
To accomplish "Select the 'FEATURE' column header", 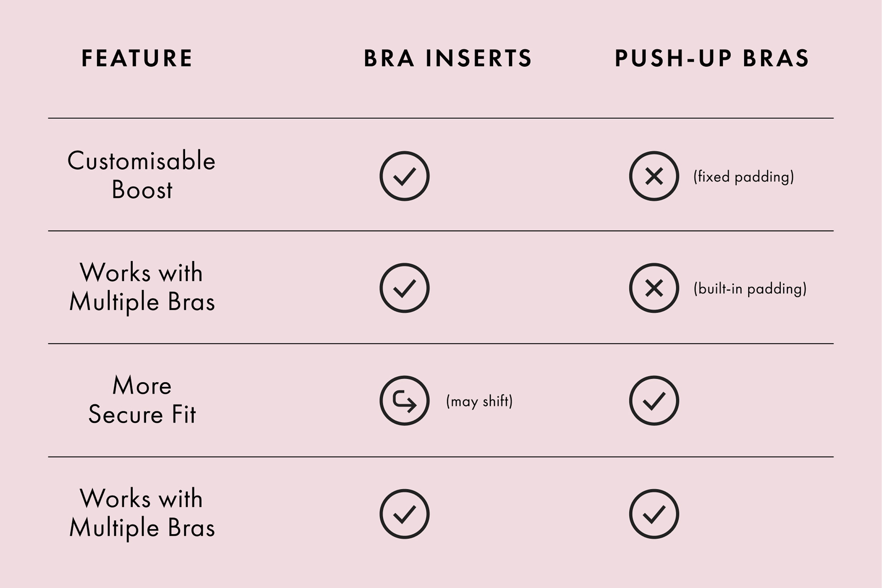I will click(137, 59).
